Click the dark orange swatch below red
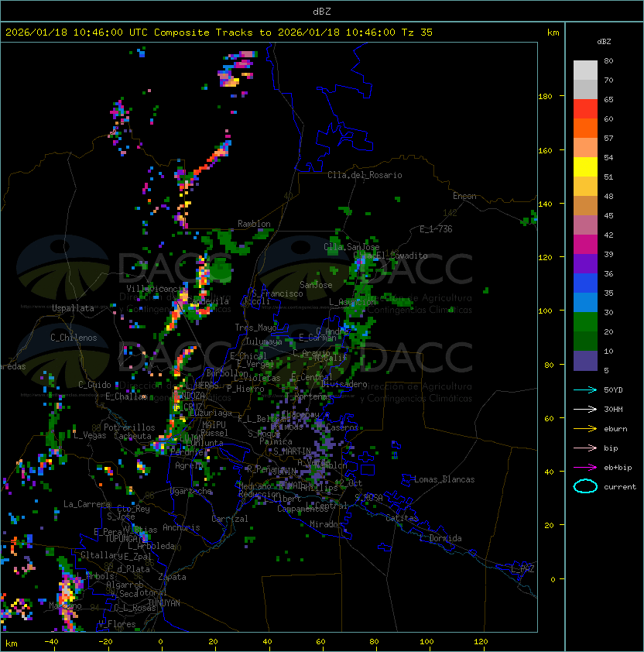The width and height of the screenshot is (644, 652). 585,128
